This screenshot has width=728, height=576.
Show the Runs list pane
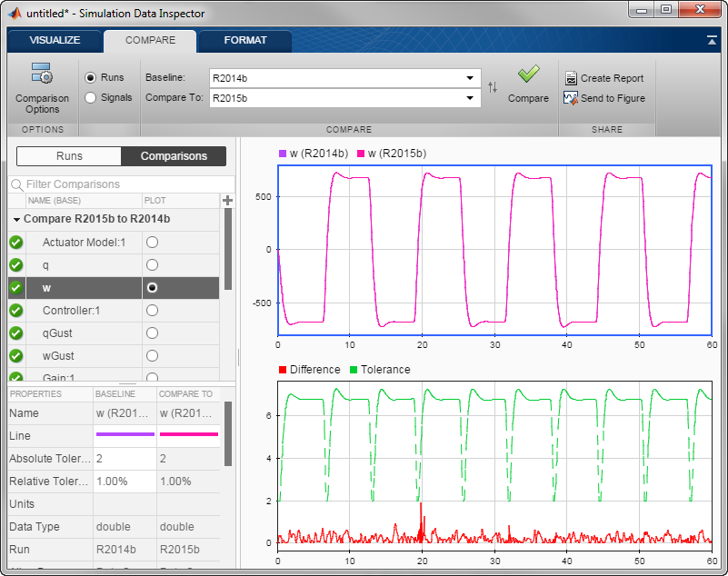(x=69, y=156)
